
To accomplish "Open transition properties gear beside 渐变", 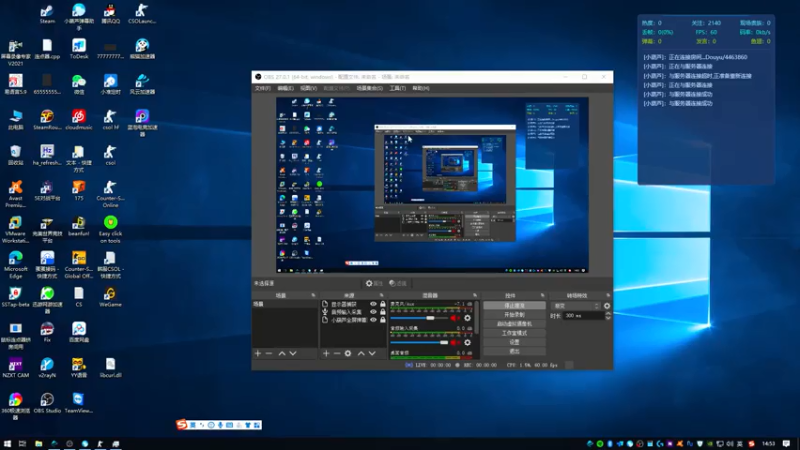I will pos(607,306).
